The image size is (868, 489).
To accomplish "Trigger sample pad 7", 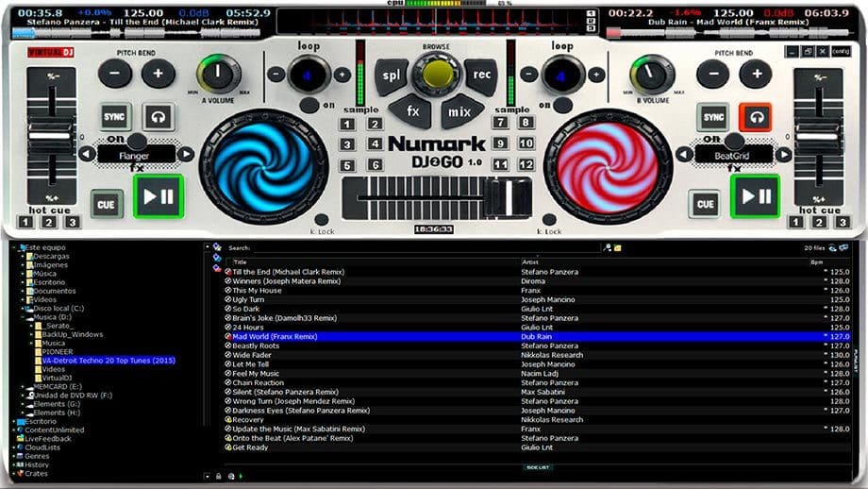I will click(500, 123).
